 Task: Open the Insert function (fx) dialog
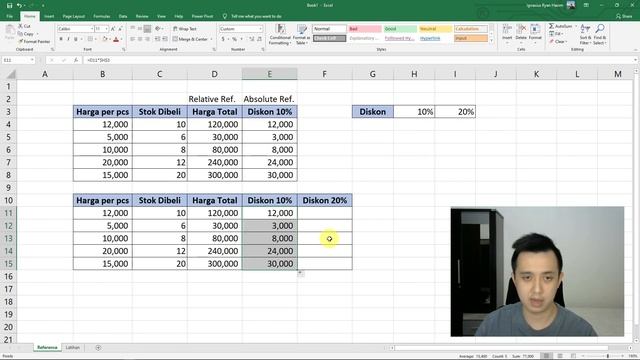point(76,60)
